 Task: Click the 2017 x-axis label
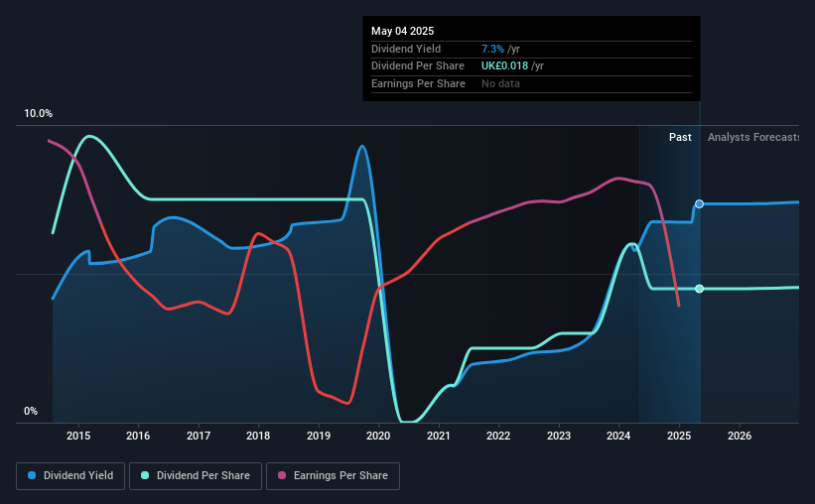199,436
